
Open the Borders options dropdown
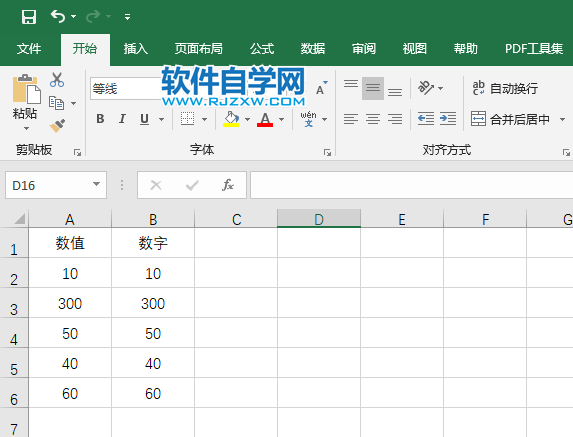pos(204,119)
